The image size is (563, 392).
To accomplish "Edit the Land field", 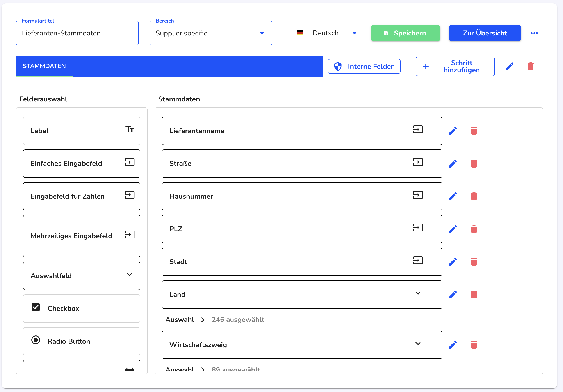I will 453,295.
